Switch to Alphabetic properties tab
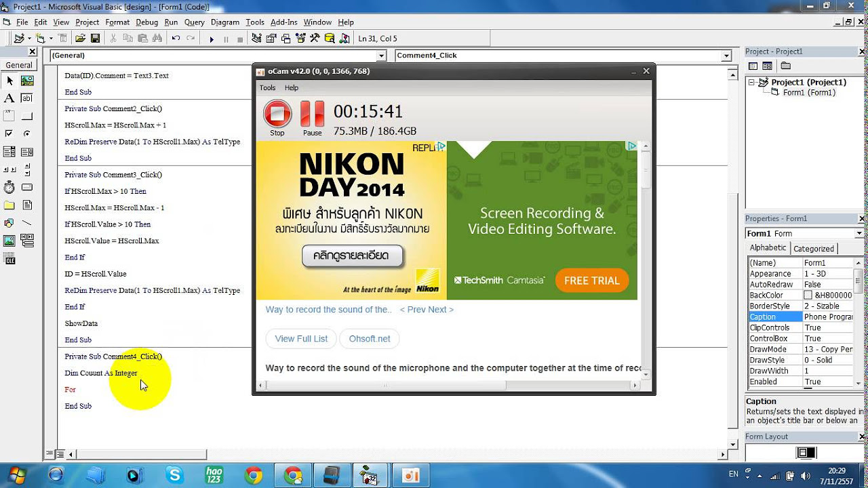 pyautogui.click(x=768, y=248)
